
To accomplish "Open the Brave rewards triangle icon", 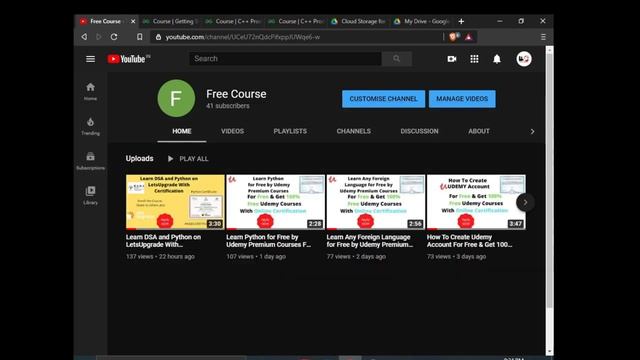I will 469,37.
